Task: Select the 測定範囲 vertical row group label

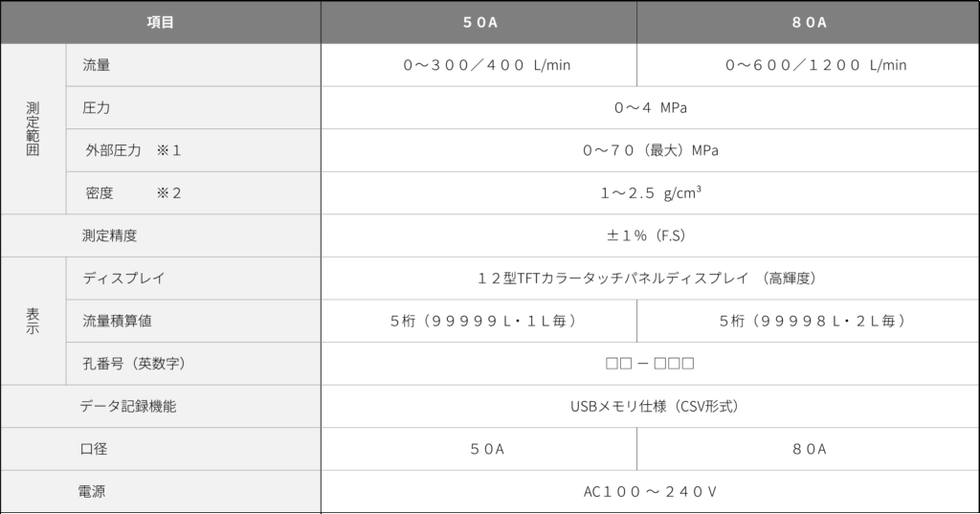Action: [33, 128]
